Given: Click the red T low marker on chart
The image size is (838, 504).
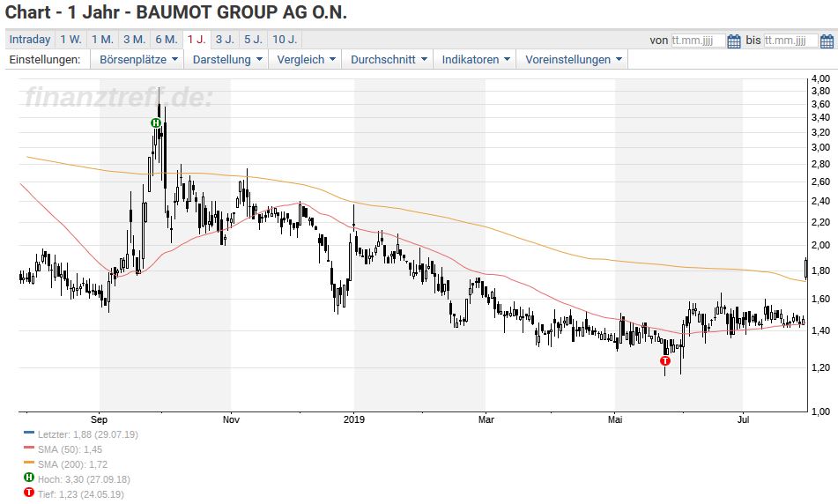Looking at the screenshot, I should [664, 360].
